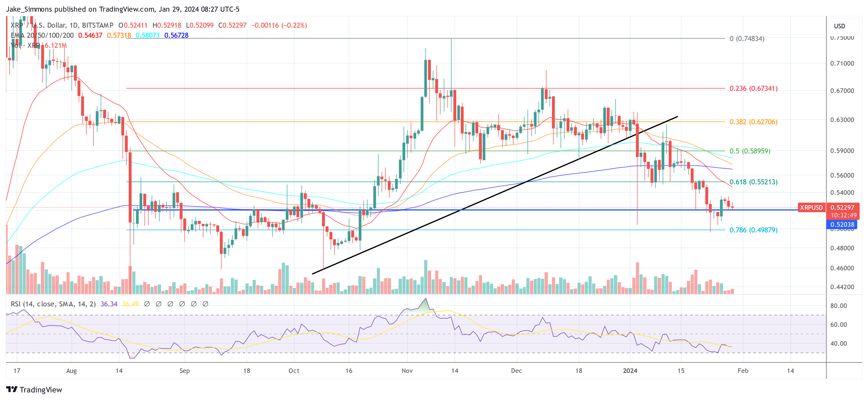
Task: Select the thick blue horizontal support line
Action: [x=465, y=210]
